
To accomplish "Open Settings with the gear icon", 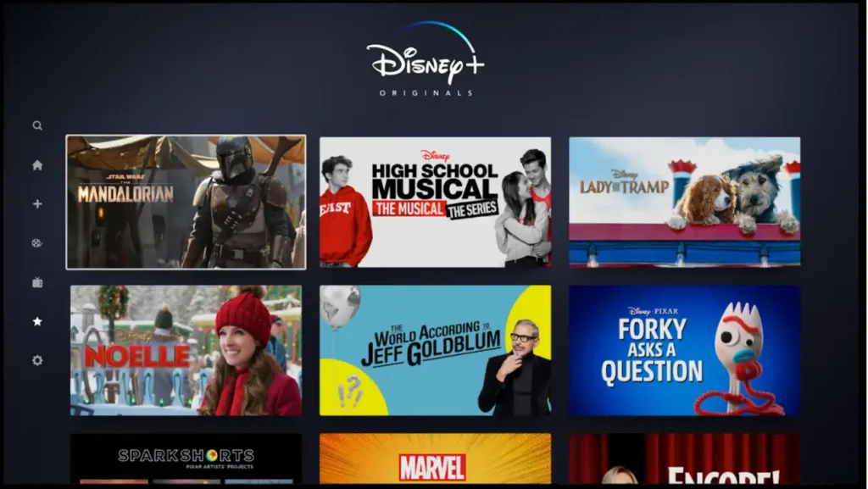I will (37, 361).
